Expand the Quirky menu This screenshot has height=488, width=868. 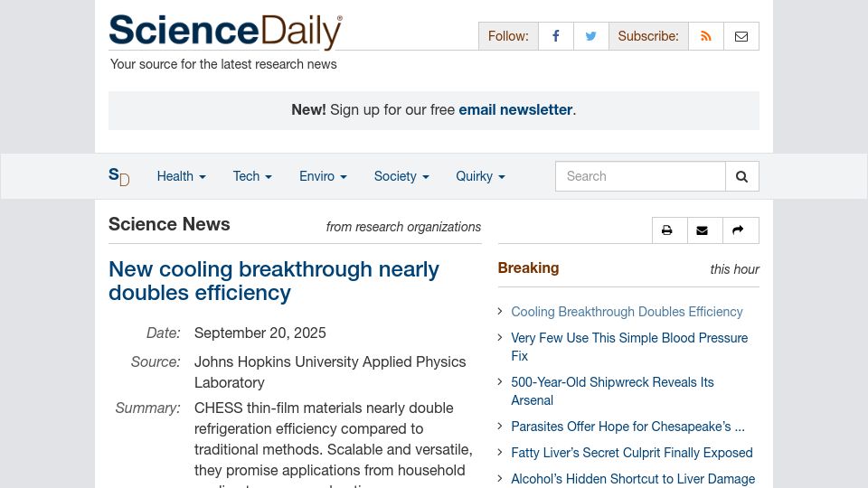[480, 176]
